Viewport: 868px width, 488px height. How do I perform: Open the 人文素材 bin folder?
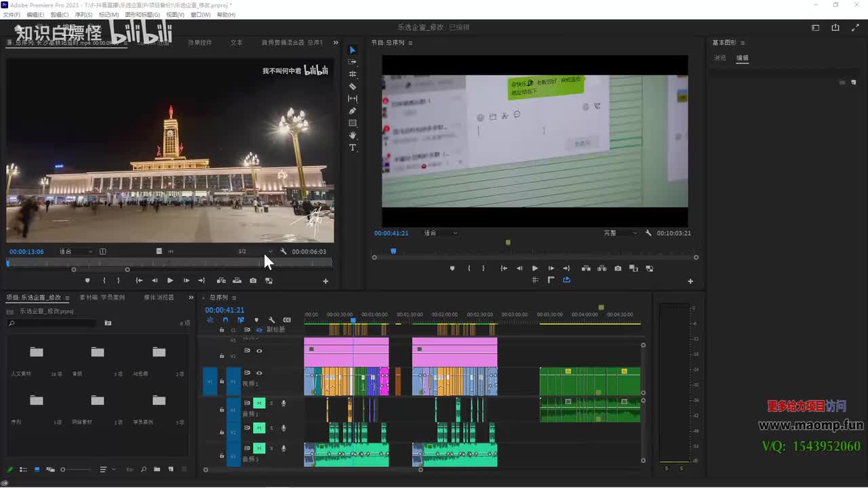coord(37,352)
